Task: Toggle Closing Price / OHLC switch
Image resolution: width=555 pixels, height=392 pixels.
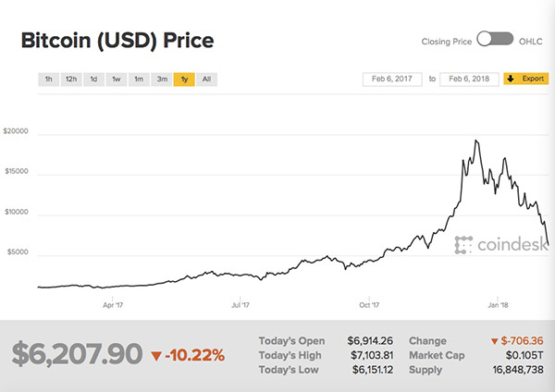Action: 495,40
